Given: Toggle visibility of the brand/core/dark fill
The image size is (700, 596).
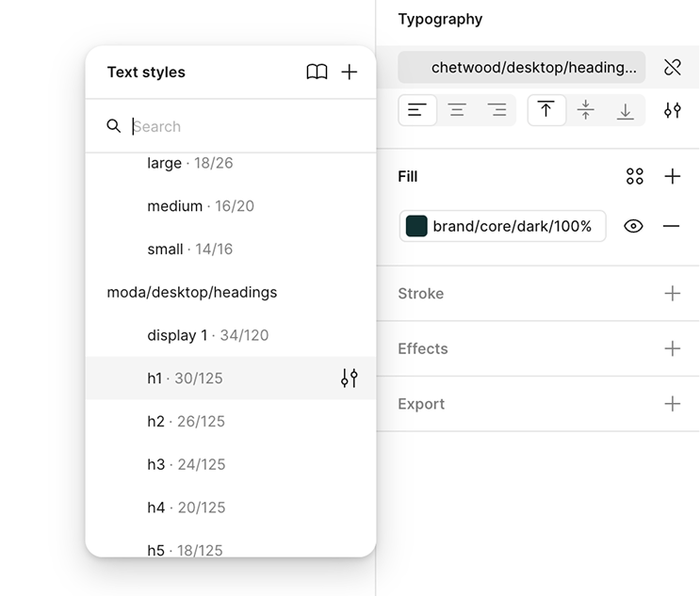Looking at the screenshot, I should pos(633,226).
